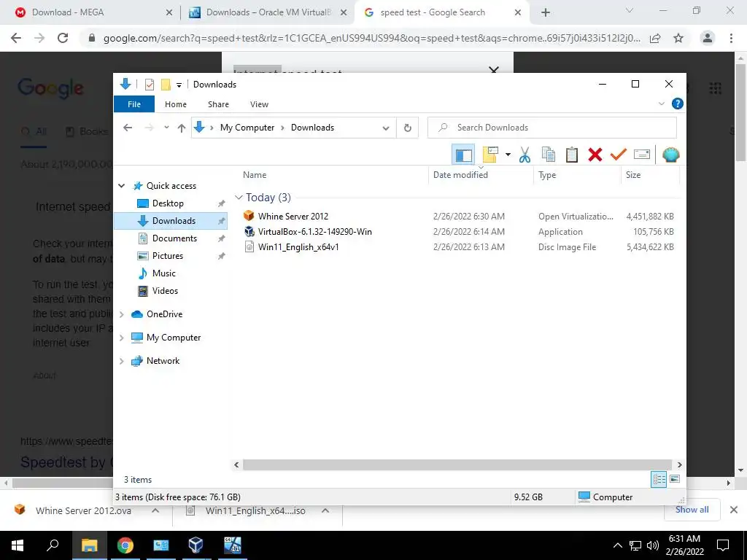Open address bar history dropdown
Screen dimensions: 747x560
pyautogui.click(x=386, y=128)
